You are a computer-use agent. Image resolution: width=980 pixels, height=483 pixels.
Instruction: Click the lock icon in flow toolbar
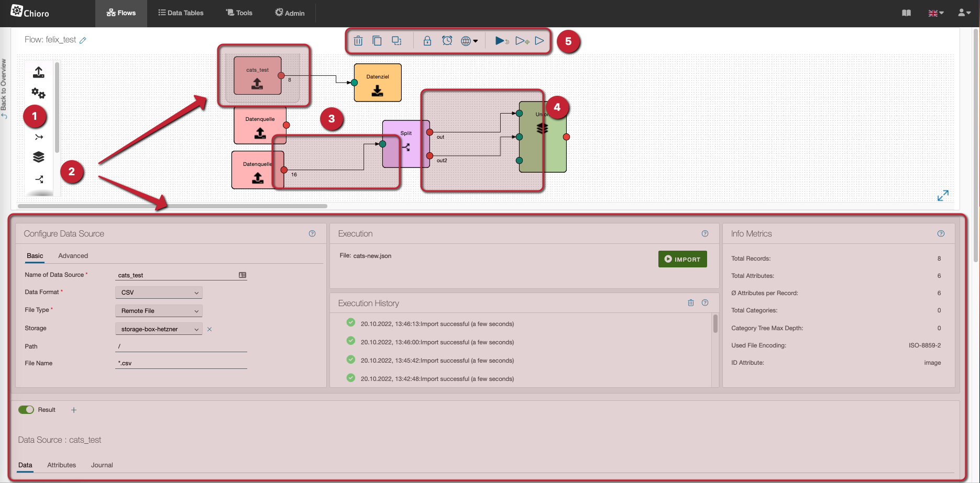coord(427,41)
